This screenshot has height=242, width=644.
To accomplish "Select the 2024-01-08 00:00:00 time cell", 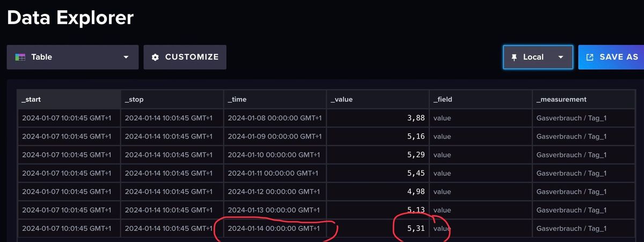I will coord(275,118).
